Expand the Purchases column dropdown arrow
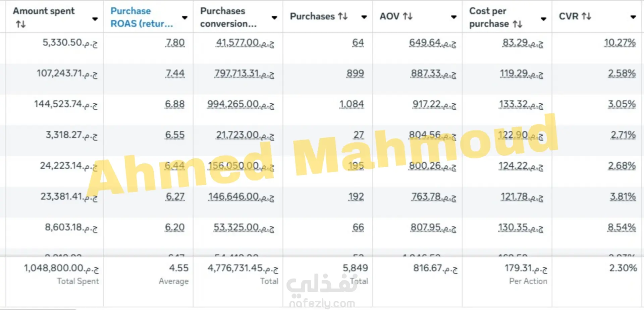This screenshot has width=644, height=310. (364, 17)
